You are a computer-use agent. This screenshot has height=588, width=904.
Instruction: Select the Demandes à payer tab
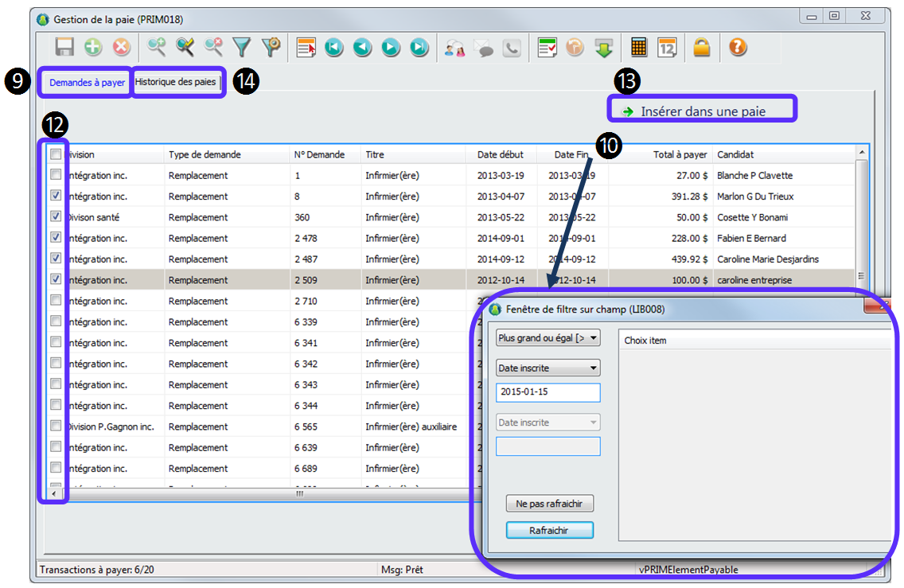[87, 83]
